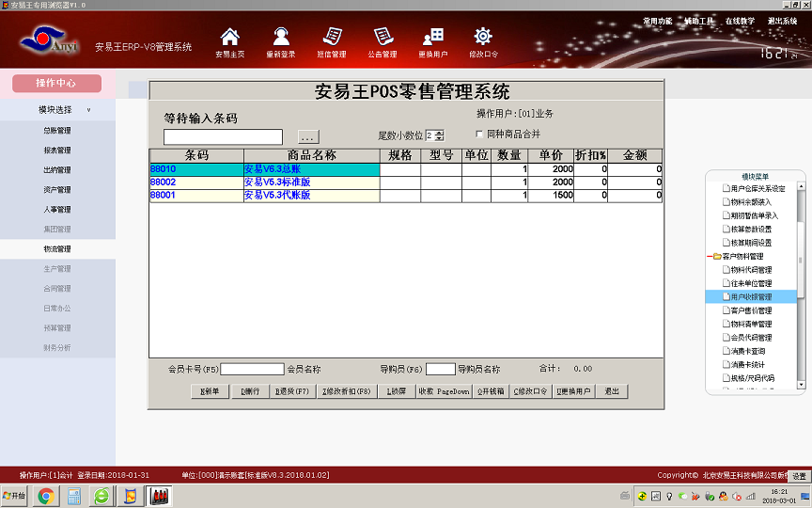This screenshot has width=812, height=508.
Task: Enable 同种商品合并 checkbox
Action: point(479,134)
